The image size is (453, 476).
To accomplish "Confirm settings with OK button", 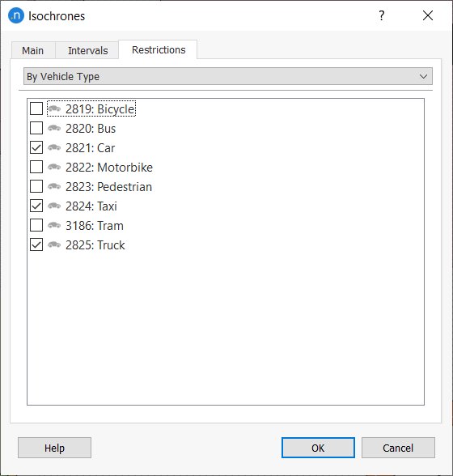I will point(318,448).
